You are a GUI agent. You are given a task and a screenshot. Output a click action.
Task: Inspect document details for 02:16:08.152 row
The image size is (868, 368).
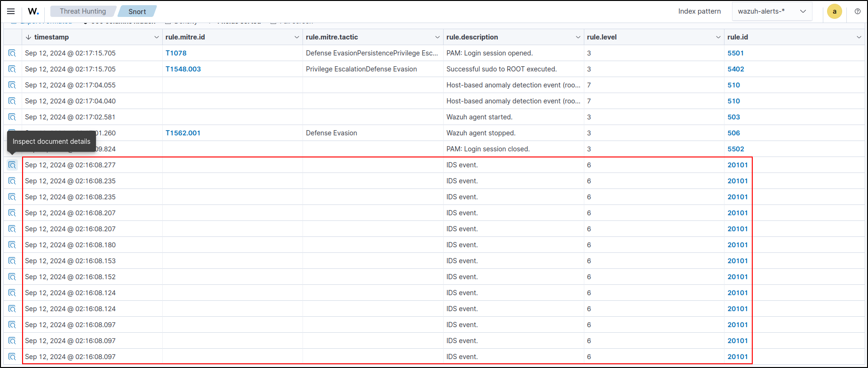(12, 277)
